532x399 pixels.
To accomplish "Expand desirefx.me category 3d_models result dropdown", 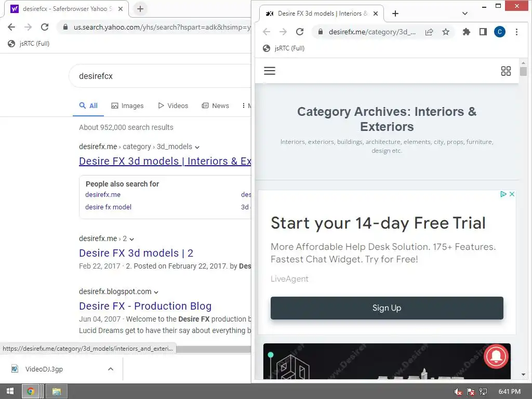I will [197, 147].
